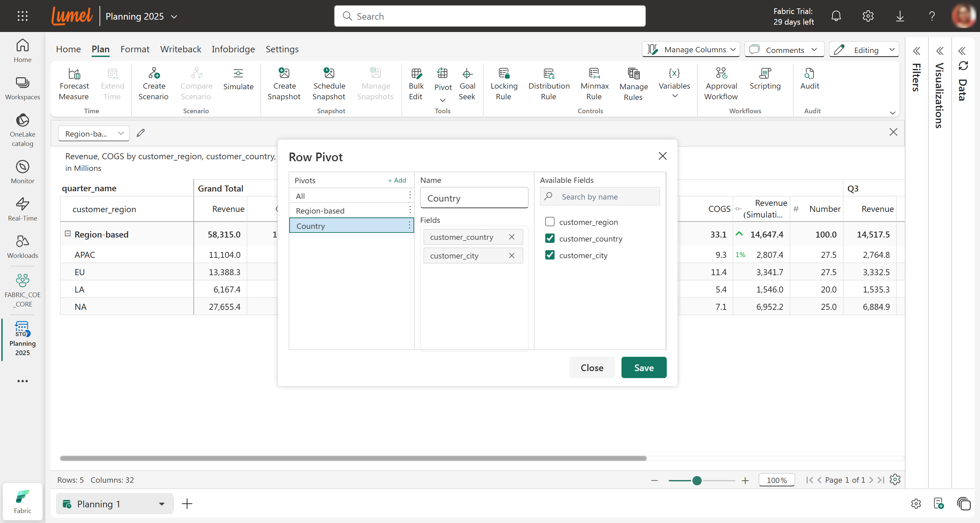
Task: Check the customer_region field checkbox
Action: 550,222
